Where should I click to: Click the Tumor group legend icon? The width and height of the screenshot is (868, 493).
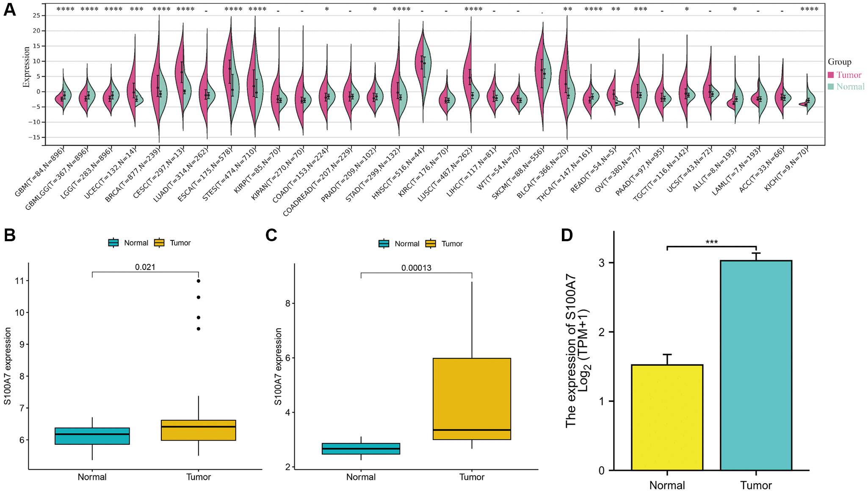pos(830,71)
